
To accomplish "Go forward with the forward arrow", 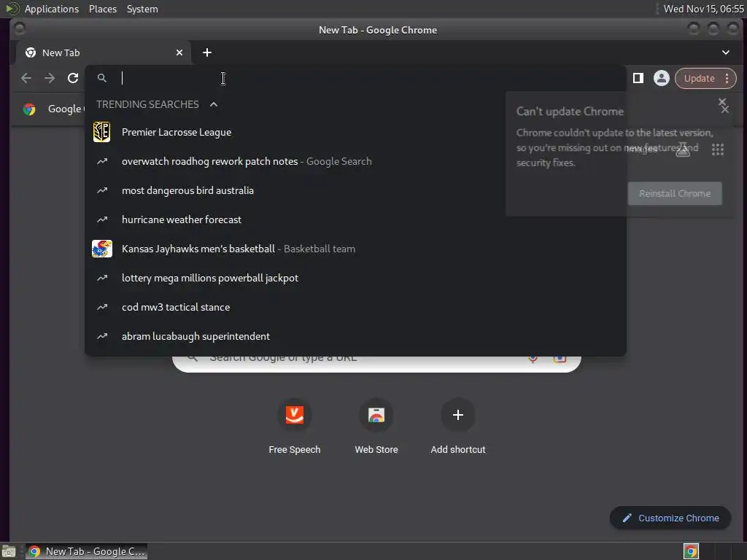I will pyautogui.click(x=50, y=78).
